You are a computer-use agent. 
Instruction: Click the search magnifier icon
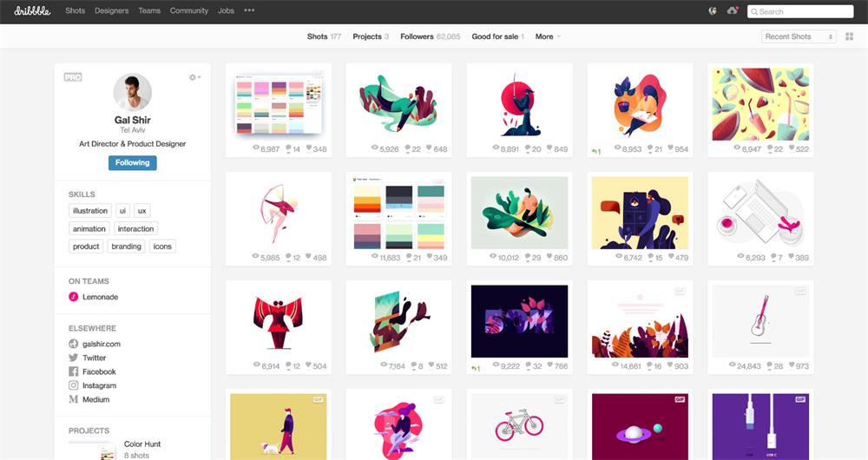pyautogui.click(x=754, y=11)
